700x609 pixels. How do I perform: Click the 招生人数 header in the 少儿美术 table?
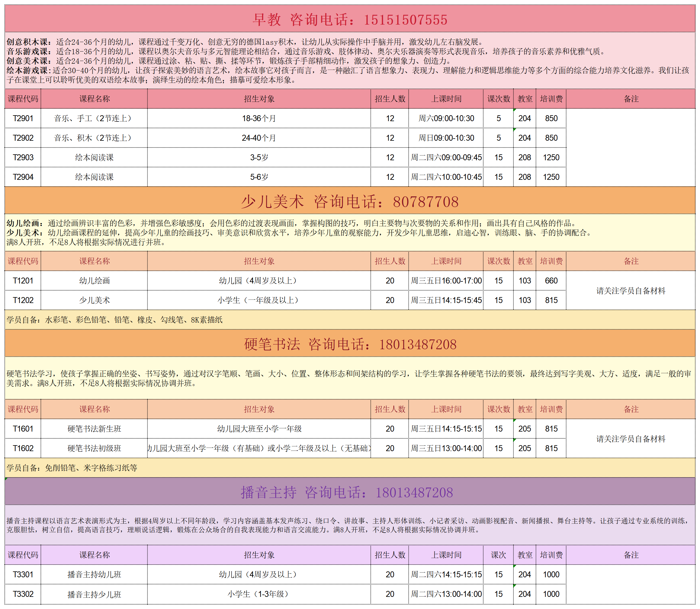click(390, 261)
